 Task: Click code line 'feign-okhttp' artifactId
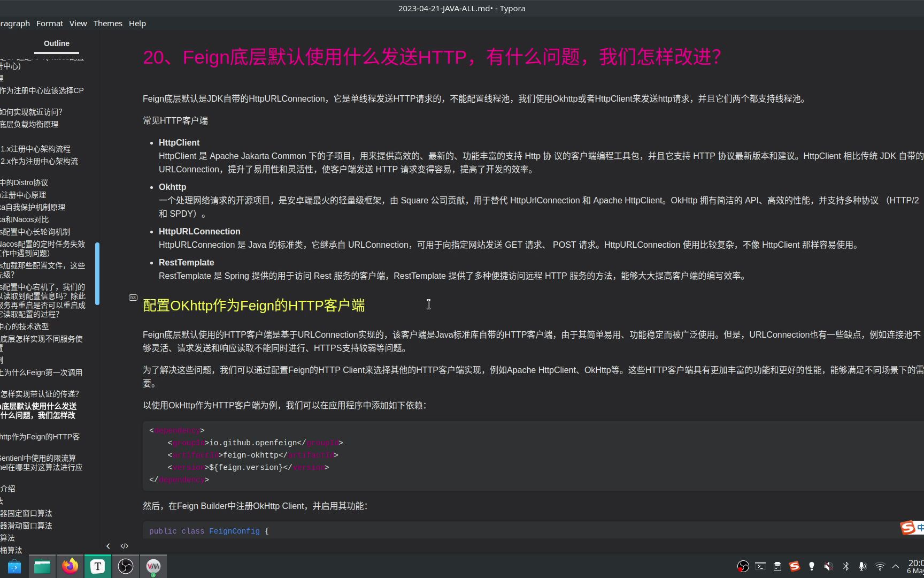click(253, 455)
